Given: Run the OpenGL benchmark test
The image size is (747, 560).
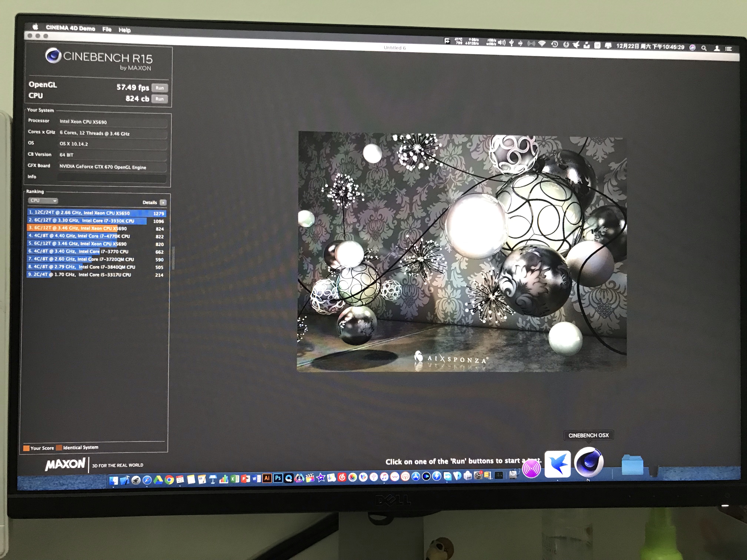Looking at the screenshot, I should pyautogui.click(x=159, y=88).
